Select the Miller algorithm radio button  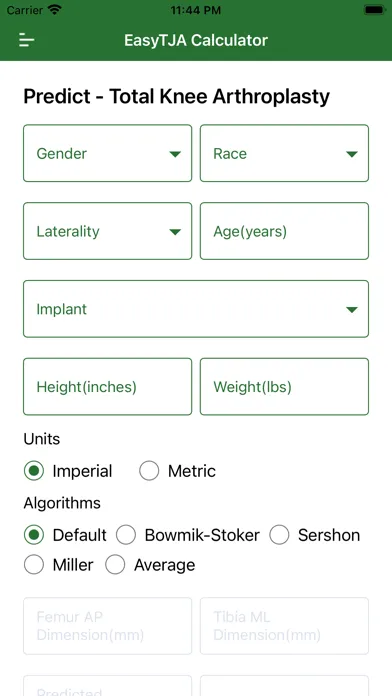point(34,565)
